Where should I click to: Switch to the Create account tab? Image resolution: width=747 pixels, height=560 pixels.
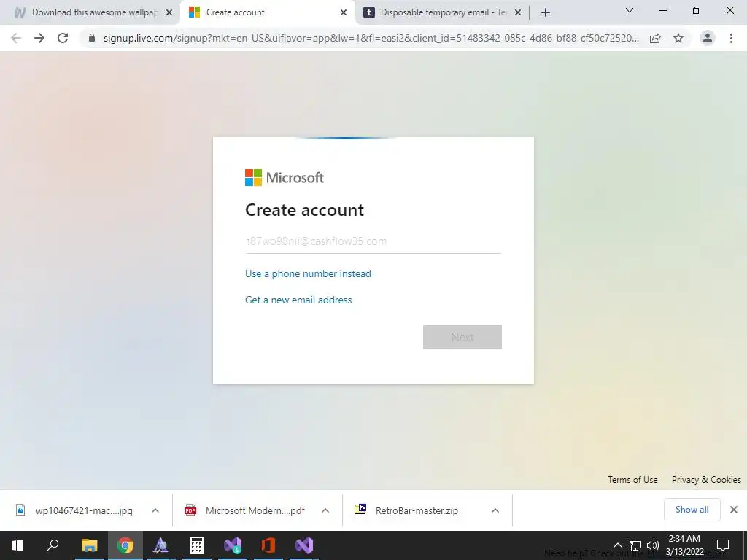(267, 12)
